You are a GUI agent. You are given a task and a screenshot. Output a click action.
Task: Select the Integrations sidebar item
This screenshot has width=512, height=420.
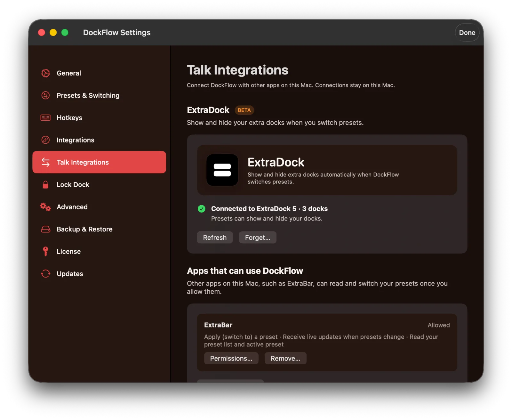tap(99, 140)
